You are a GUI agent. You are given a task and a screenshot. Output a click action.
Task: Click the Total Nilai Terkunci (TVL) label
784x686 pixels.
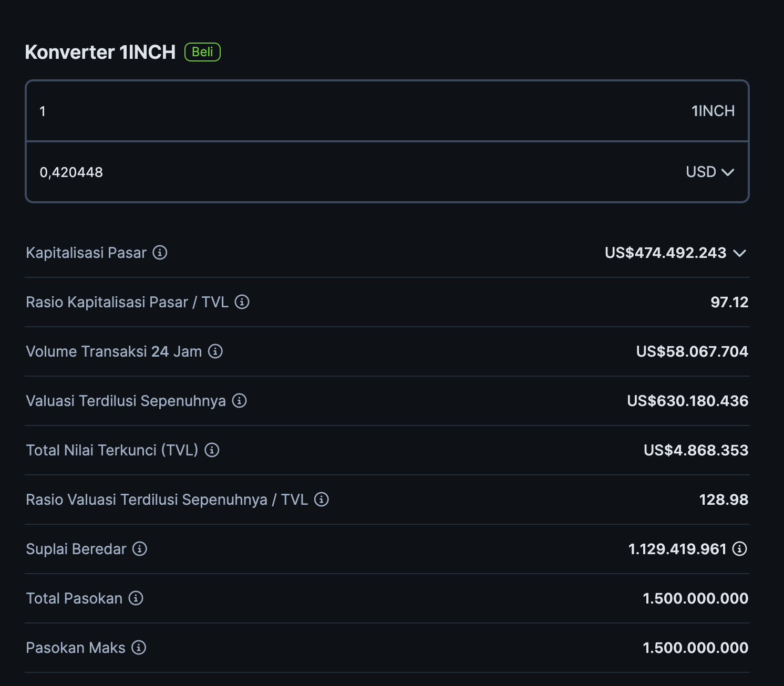coord(112,450)
